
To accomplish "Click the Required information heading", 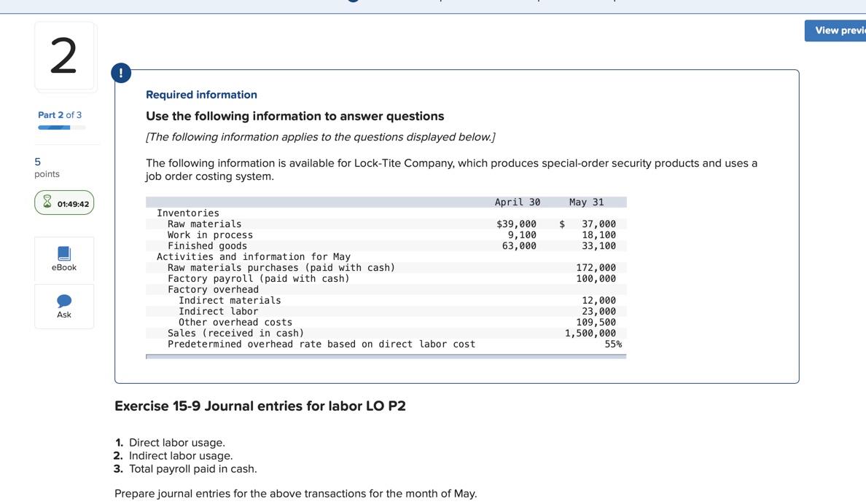I will pos(201,94).
